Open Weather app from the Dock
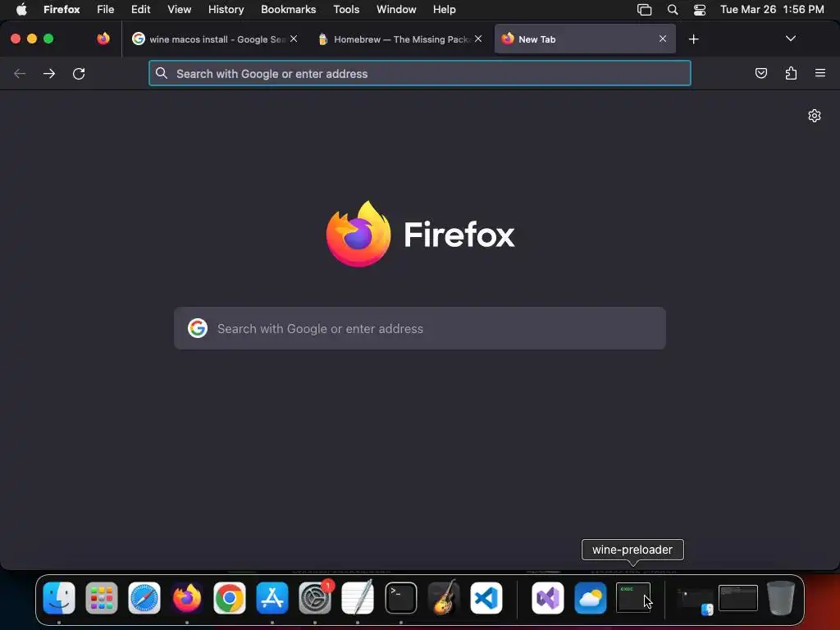Image resolution: width=840 pixels, height=630 pixels. 591,598
